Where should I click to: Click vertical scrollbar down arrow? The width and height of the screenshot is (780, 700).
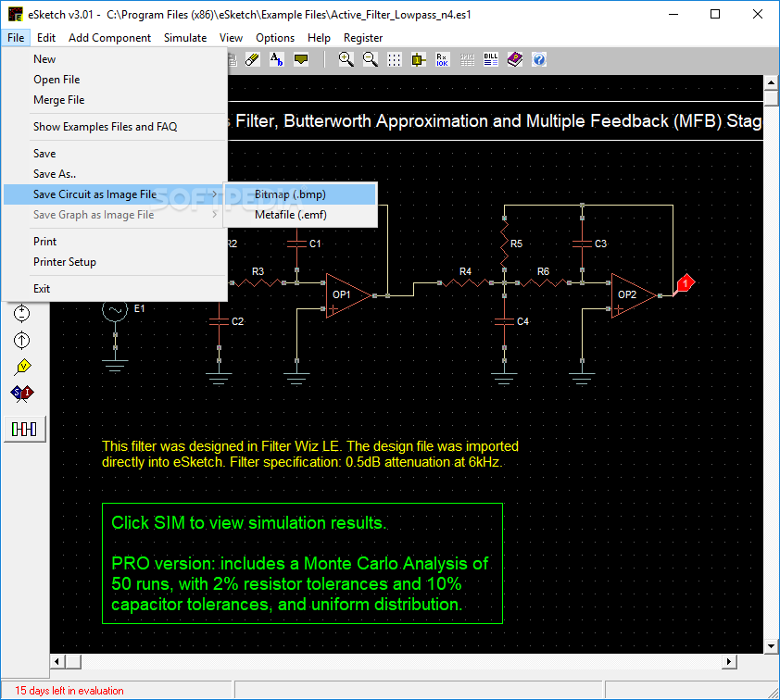point(771,646)
